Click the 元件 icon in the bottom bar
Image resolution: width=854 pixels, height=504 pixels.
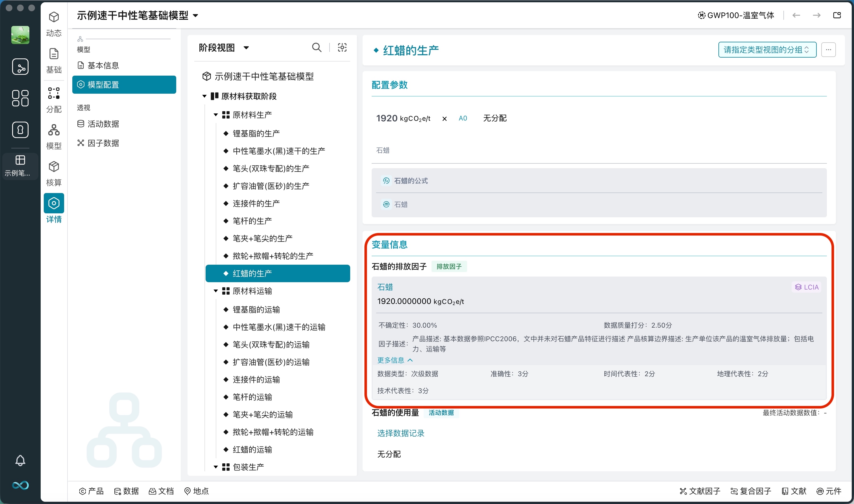pos(829,491)
